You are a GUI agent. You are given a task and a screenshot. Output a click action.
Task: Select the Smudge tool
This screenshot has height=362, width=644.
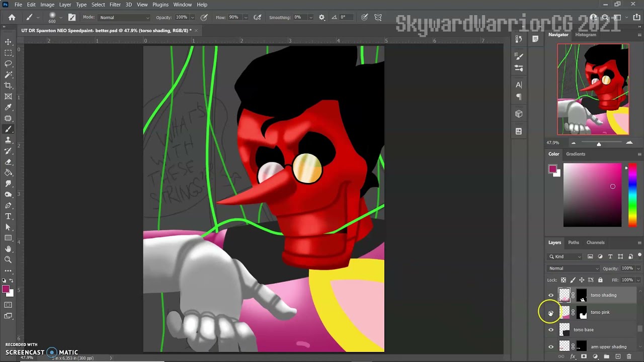[x=8, y=184]
